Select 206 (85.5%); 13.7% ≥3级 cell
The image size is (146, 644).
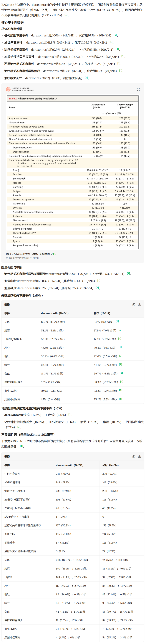(72, 560)
